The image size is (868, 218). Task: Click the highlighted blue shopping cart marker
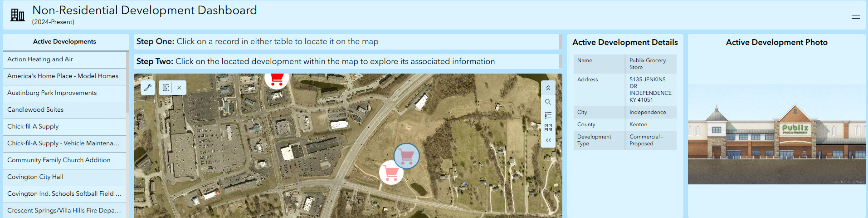pyautogui.click(x=406, y=156)
